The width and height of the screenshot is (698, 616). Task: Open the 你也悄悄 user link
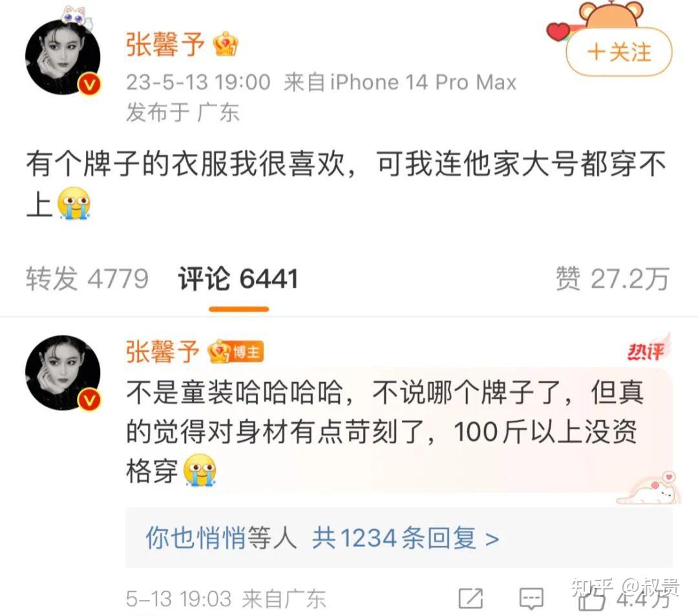[196, 538]
